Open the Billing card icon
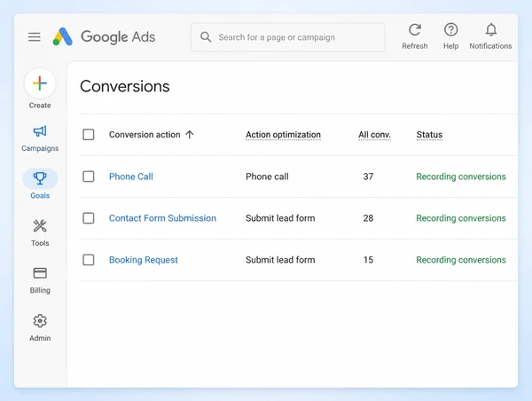Screen dimensions: 532x401 point(40,273)
